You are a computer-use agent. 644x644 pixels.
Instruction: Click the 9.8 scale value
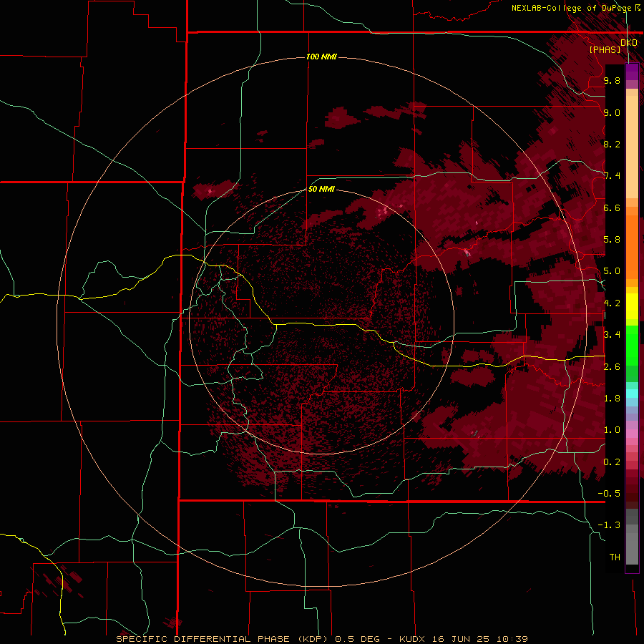click(612, 80)
